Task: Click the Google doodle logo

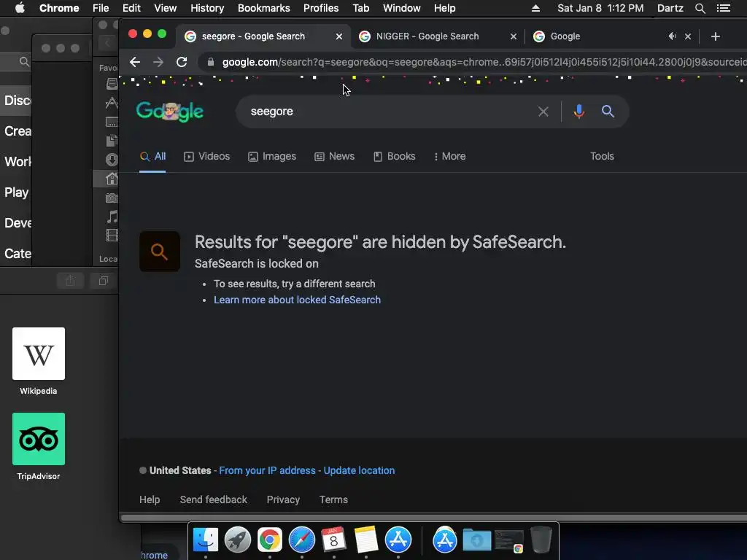Action: (x=170, y=112)
